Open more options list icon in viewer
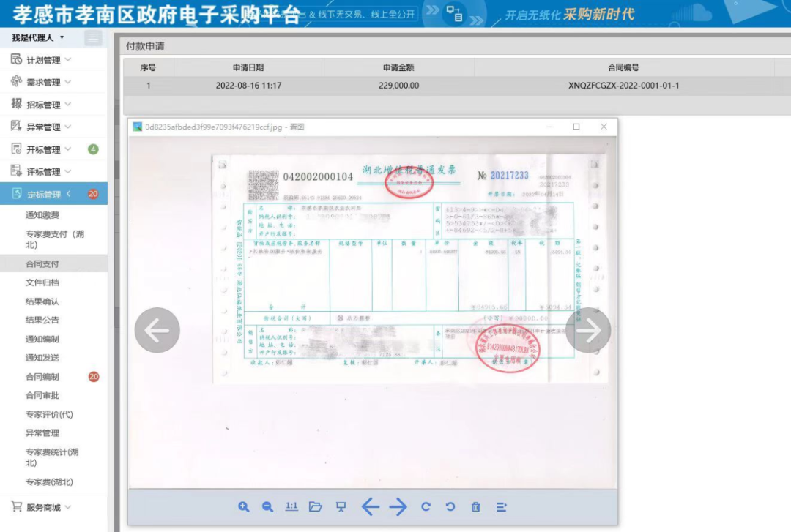 pyautogui.click(x=502, y=506)
